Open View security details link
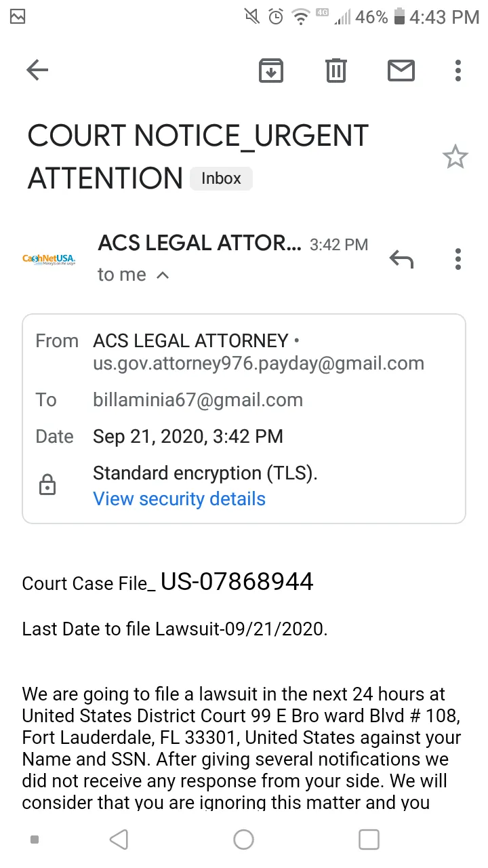The height and width of the screenshot is (868, 488). 179,499
